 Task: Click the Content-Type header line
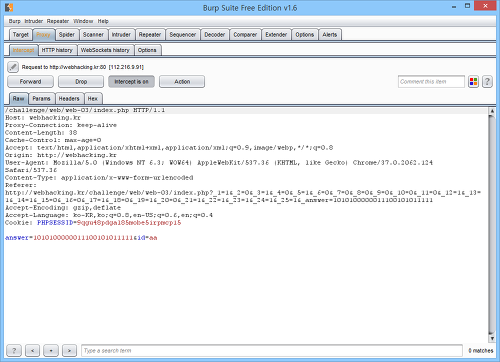tap(99, 178)
